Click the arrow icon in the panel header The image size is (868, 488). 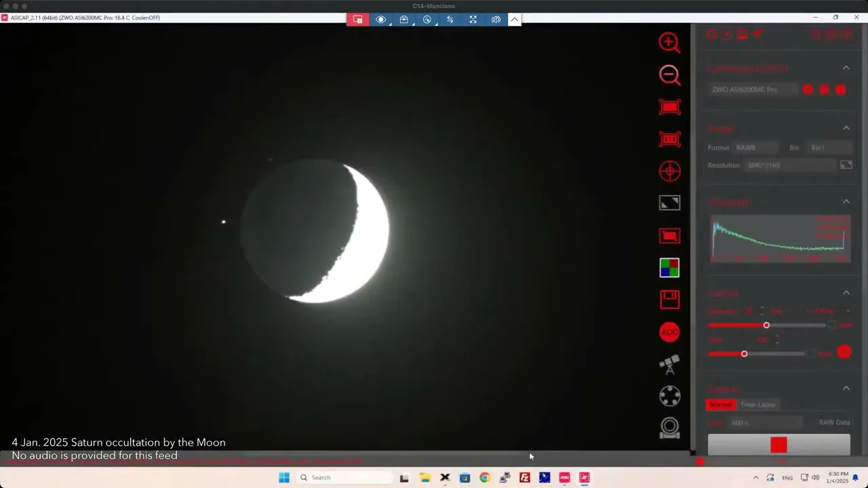point(757,34)
